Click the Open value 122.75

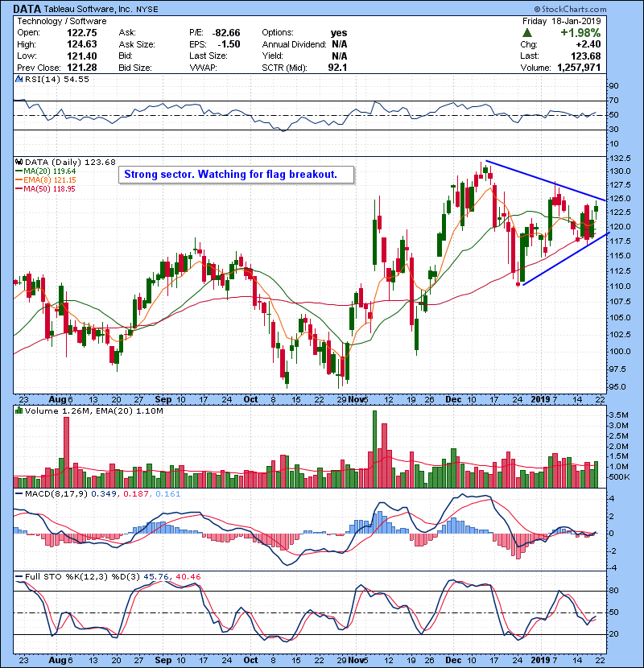pos(82,33)
